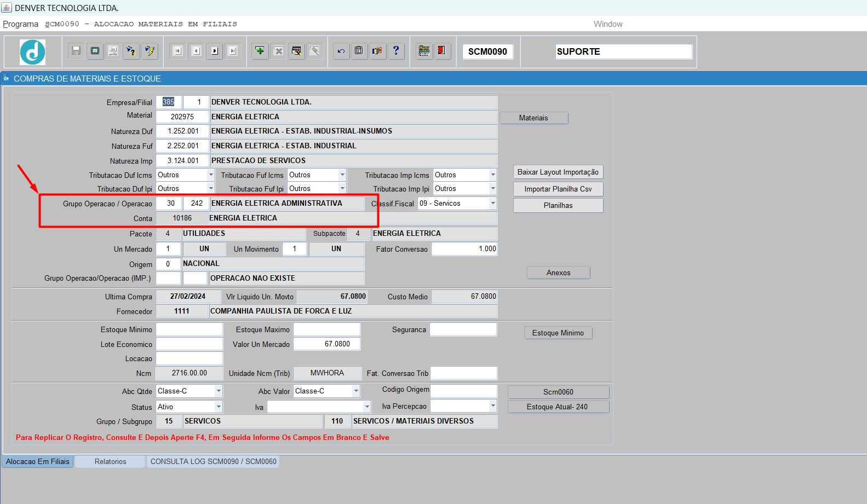Click the Material code field 202975
Viewport: 867px width, 504px height.
[182, 117]
